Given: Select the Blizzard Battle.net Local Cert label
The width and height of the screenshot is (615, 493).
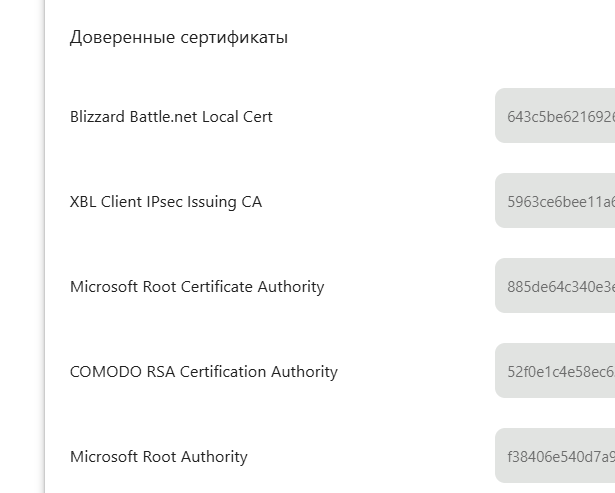Looking at the screenshot, I should click(171, 116).
